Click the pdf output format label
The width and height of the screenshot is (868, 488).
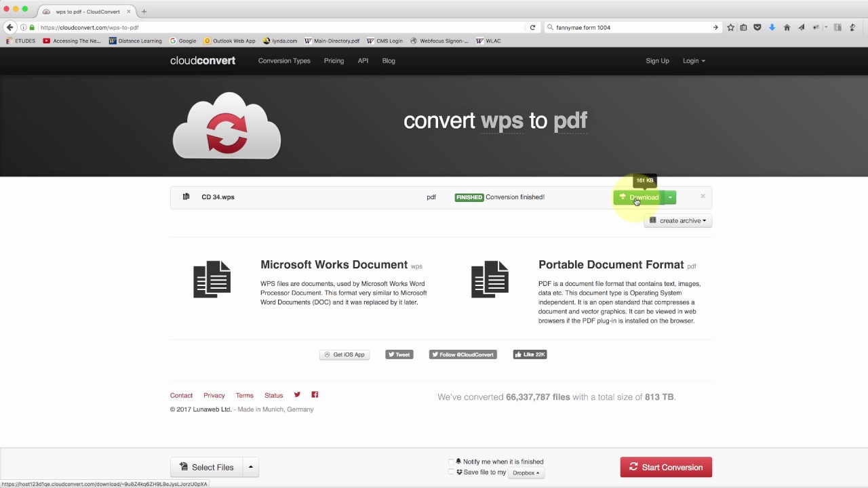(431, 197)
